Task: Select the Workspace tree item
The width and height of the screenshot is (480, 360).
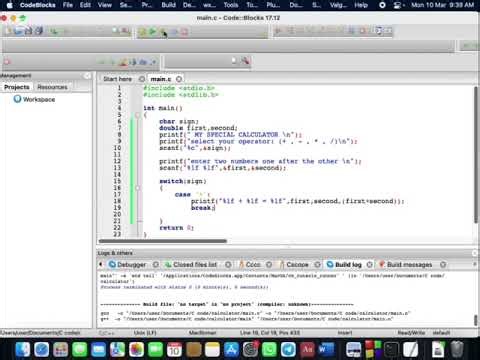Action: [x=39, y=99]
